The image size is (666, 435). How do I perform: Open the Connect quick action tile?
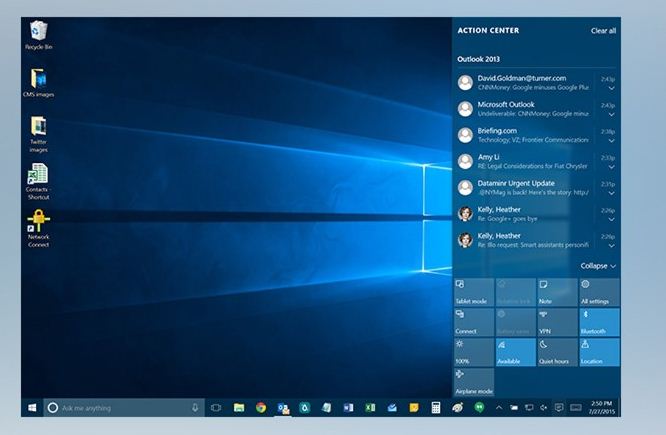tap(474, 322)
